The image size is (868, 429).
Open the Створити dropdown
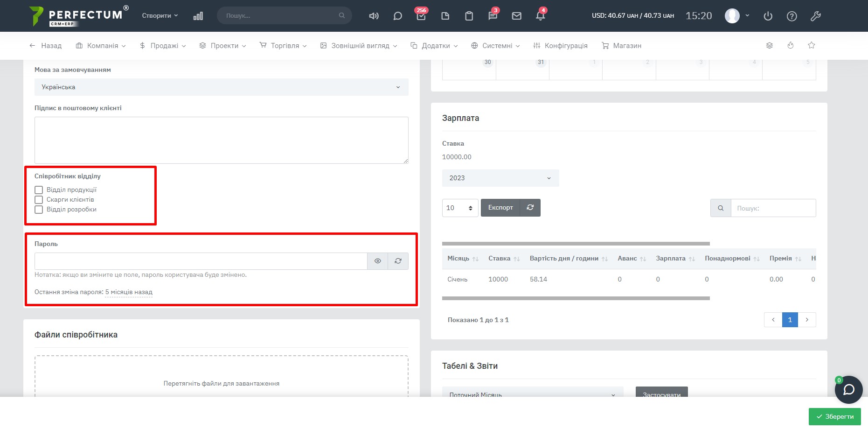click(x=160, y=15)
